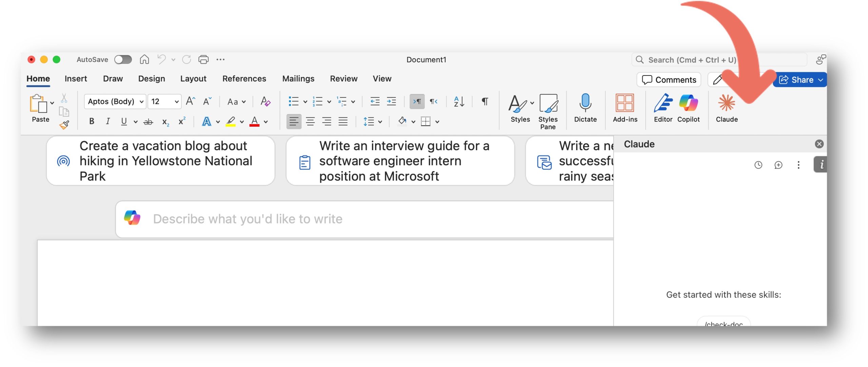Start new chat in Claude panel

[778, 165]
